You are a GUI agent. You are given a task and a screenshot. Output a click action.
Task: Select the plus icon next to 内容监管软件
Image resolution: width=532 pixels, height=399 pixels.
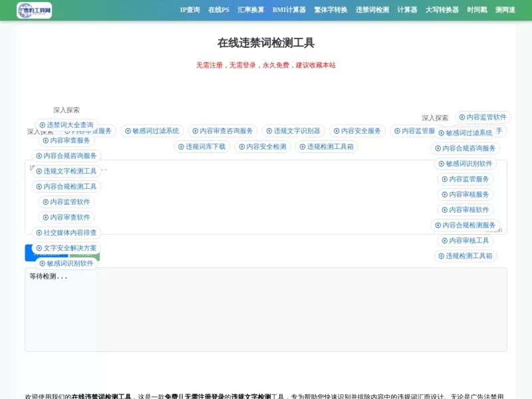point(462,117)
